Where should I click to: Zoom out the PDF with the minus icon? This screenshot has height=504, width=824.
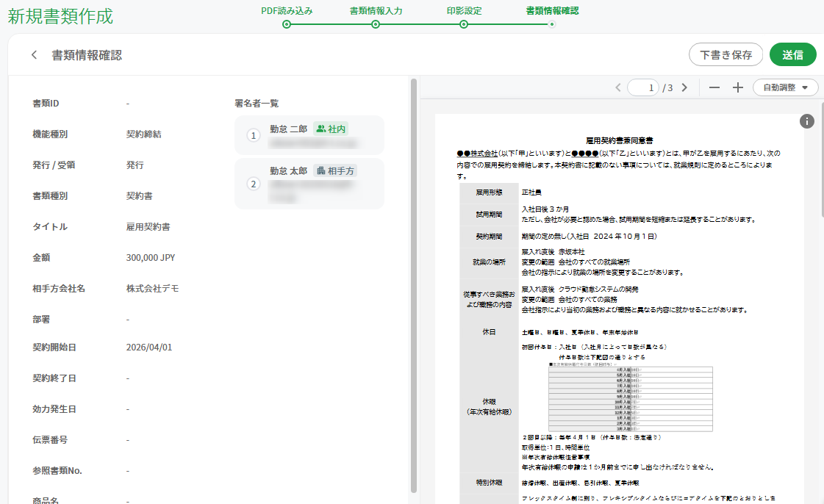pyautogui.click(x=714, y=87)
